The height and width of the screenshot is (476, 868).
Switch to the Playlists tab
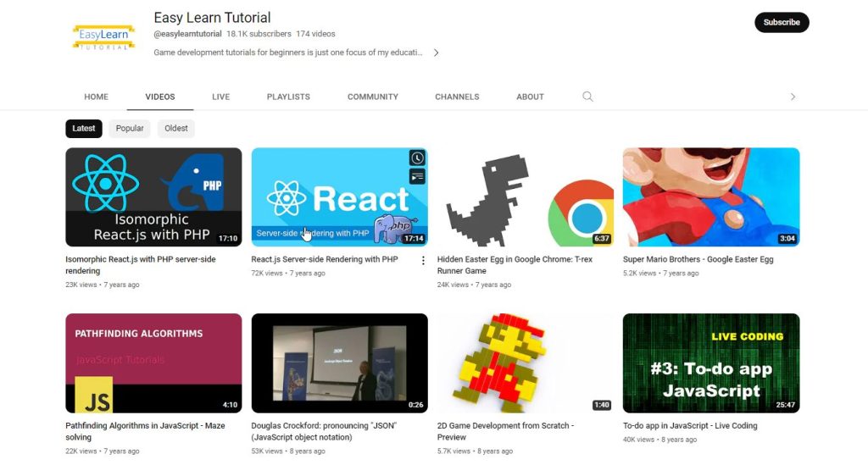(x=288, y=97)
